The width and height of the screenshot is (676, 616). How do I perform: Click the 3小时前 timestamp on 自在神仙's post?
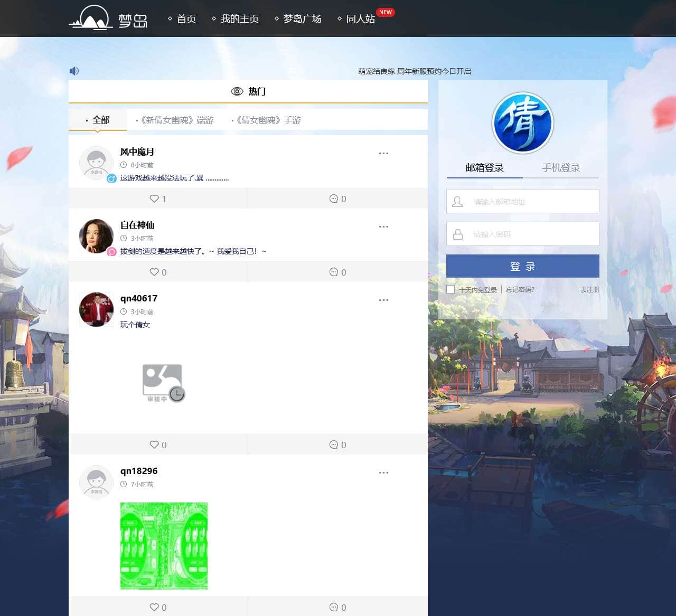[142, 239]
